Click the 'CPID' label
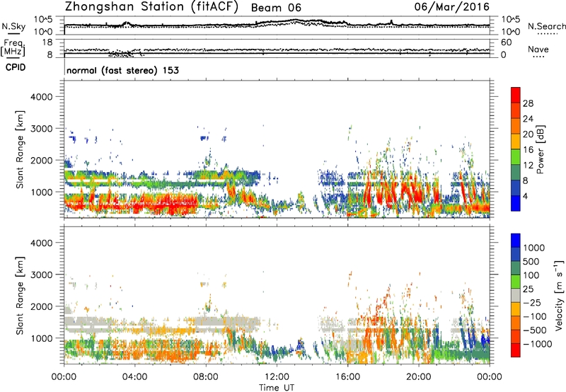 coord(16,67)
